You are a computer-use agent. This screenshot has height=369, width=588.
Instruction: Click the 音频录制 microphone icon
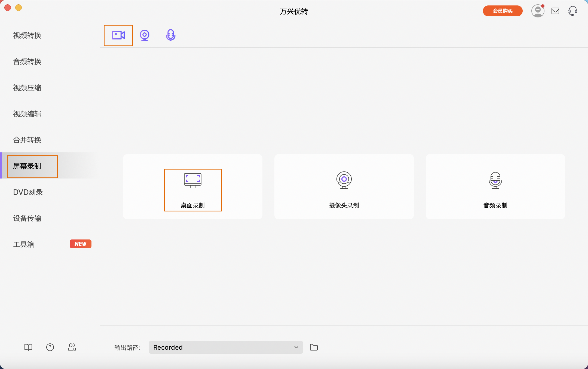[x=495, y=180]
